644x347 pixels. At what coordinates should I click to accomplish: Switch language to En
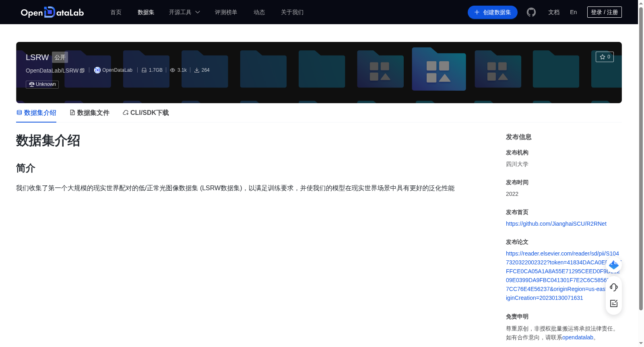tap(574, 12)
